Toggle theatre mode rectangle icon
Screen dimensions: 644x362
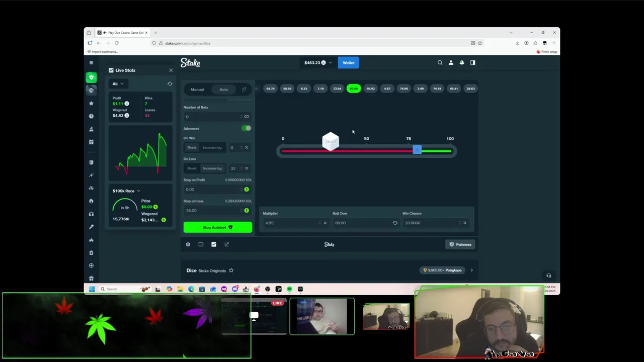point(201,244)
